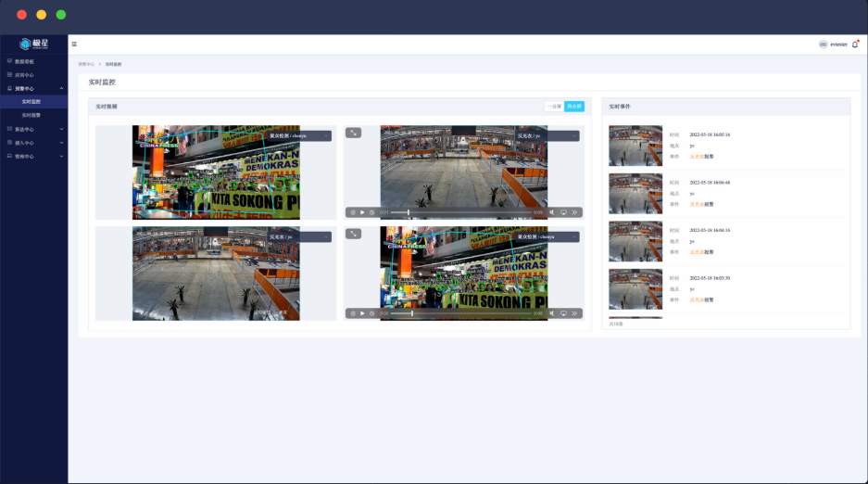This screenshot has height=484, width=868.
Task: Click the evtester username
Action: [838, 45]
